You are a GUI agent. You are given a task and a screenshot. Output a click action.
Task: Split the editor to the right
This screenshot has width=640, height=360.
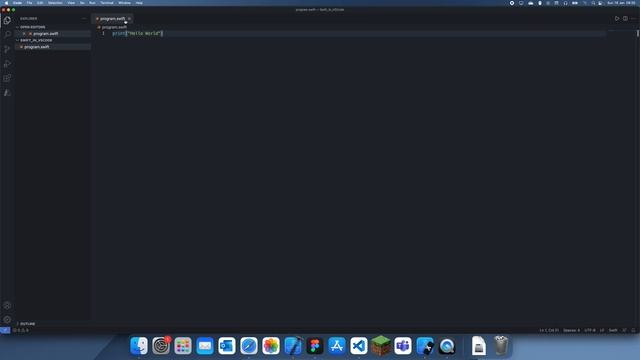625,18
